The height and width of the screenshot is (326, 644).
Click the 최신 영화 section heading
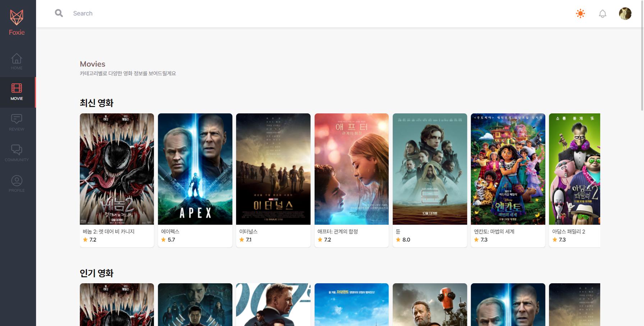pos(96,103)
